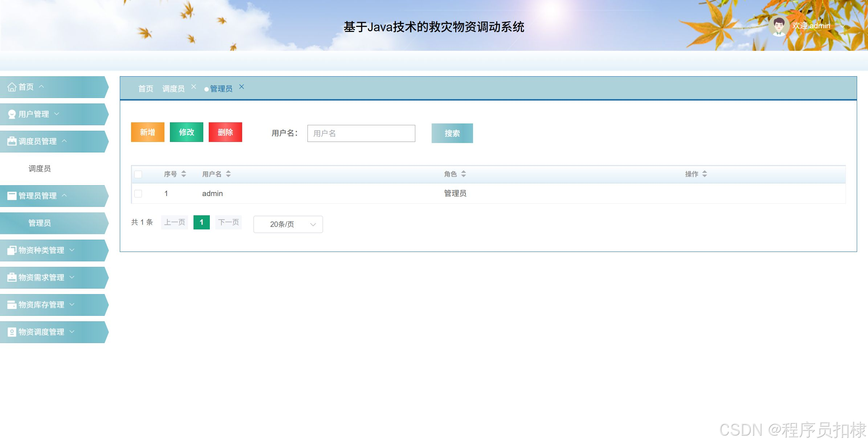Open the 20条/页 page size dropdown
This screenshot has height=444, width=868.
pos(288,224)
